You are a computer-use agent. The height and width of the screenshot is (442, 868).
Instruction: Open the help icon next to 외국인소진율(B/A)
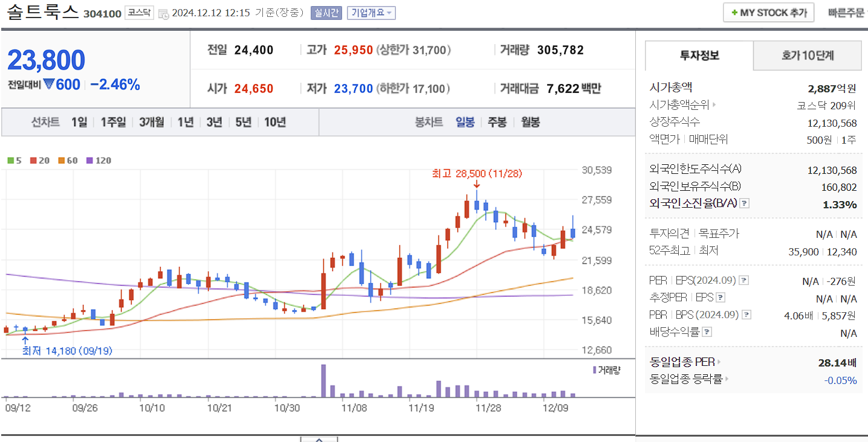[743, 203]
